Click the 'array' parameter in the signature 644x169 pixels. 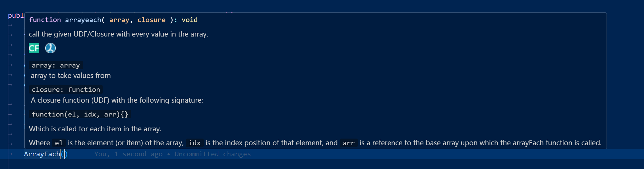click(x=119, y=20)
